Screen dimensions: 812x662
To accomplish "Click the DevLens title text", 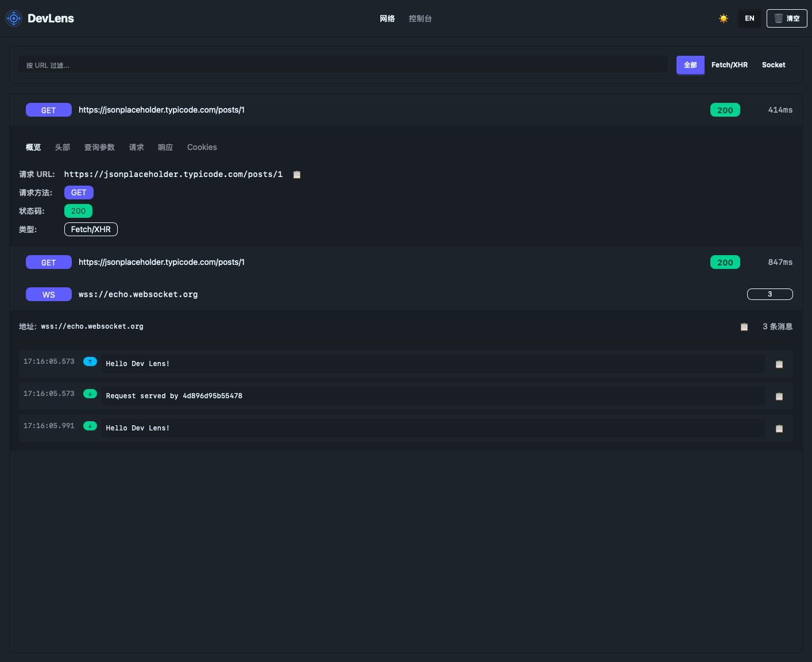I will [51, 18].
